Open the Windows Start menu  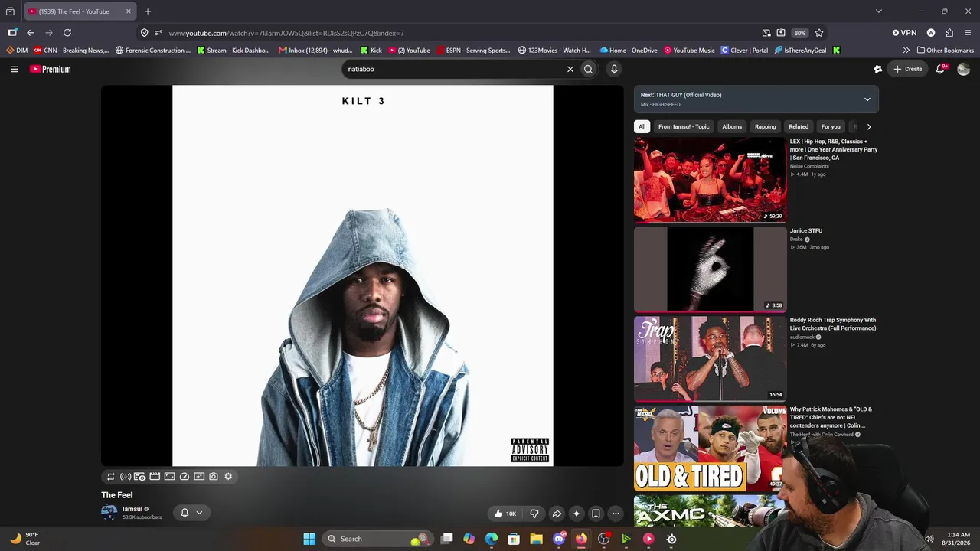coord(309,539)
